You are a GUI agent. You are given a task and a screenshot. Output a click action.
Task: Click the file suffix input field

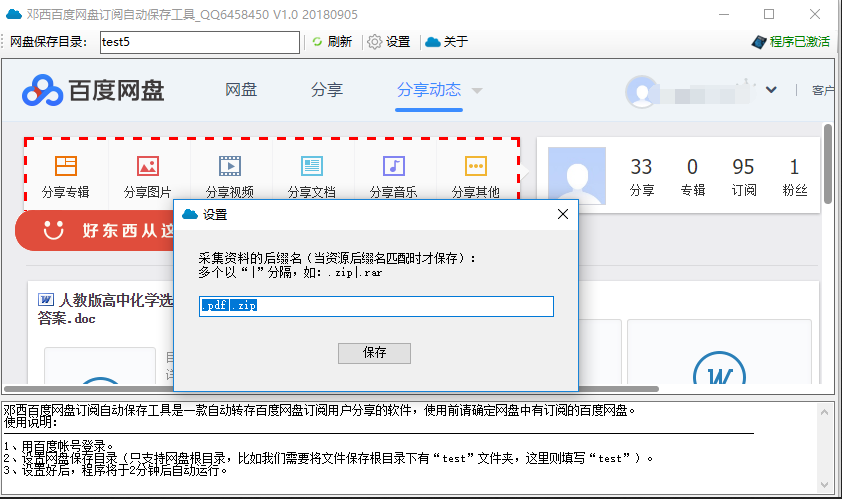coord(376,306)
